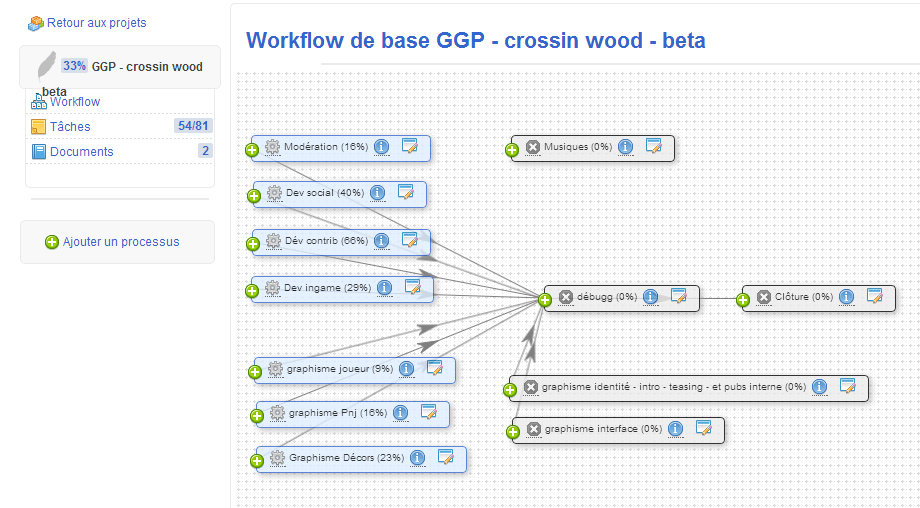Click X status icon on Musiques node
Image resolution: width=920 pixels, height=508 pixels.
coord(533,147)
